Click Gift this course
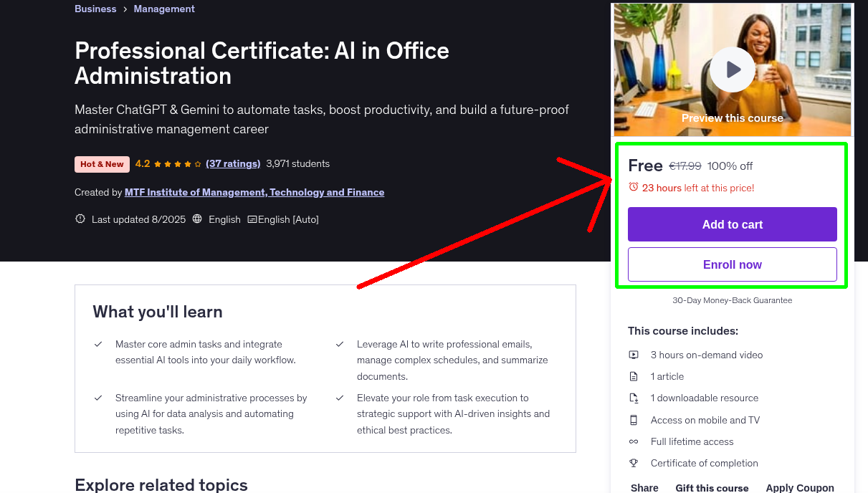Image resolution: width=868 pixels, height=493 pixels. 712,488
